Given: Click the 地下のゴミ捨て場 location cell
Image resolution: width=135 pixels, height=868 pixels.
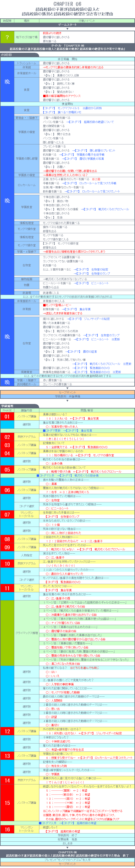Looking at the screenshot, I should pos(27,37).
